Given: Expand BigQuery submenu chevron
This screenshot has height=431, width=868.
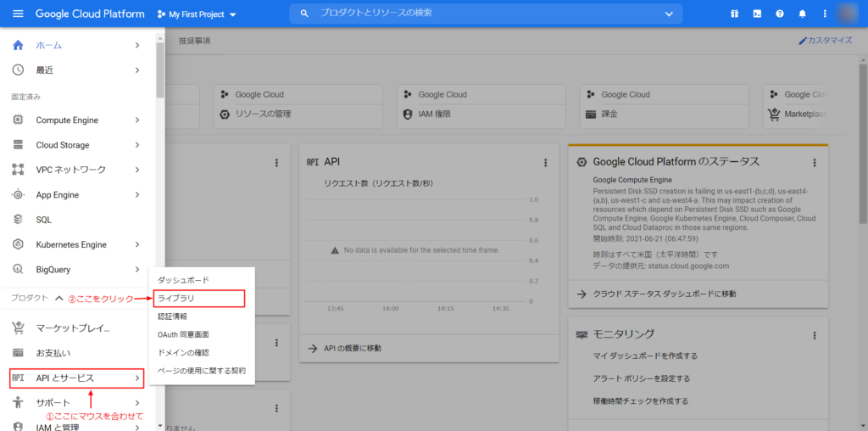Looking at the screenshot, I should [x=137, y=269].
